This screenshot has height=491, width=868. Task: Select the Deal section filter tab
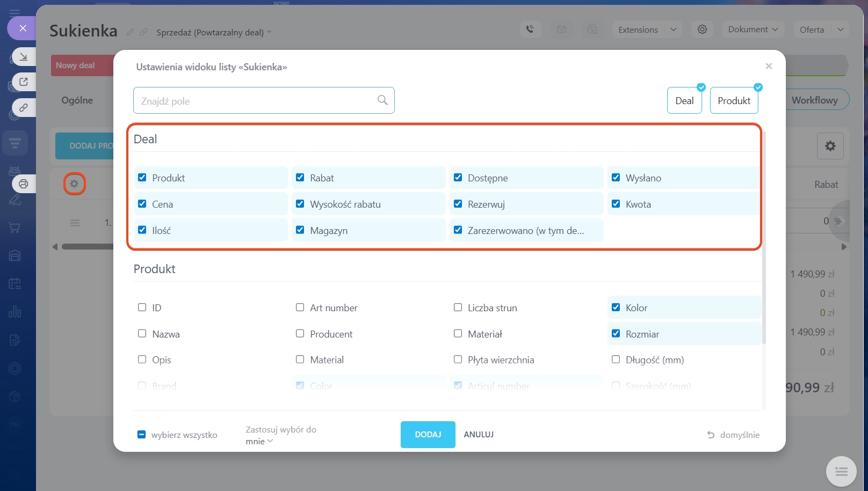(x=684, y=101)
